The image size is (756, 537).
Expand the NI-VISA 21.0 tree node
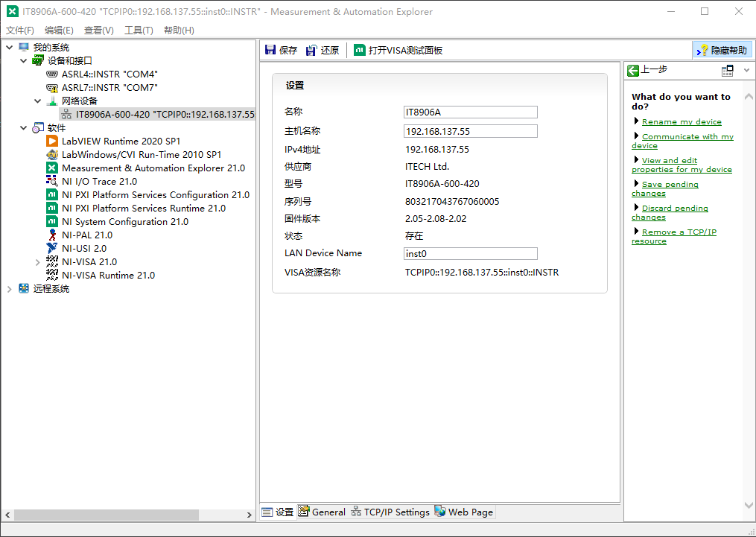37,262
